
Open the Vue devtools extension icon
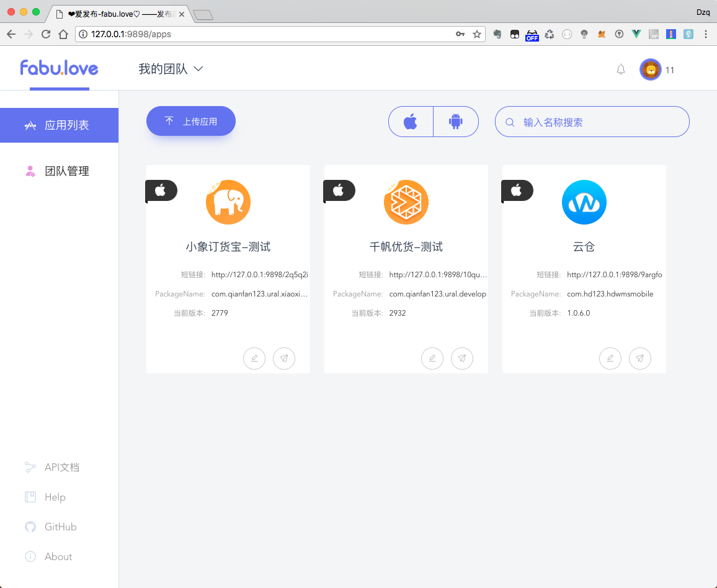click(x=636, y=34)
